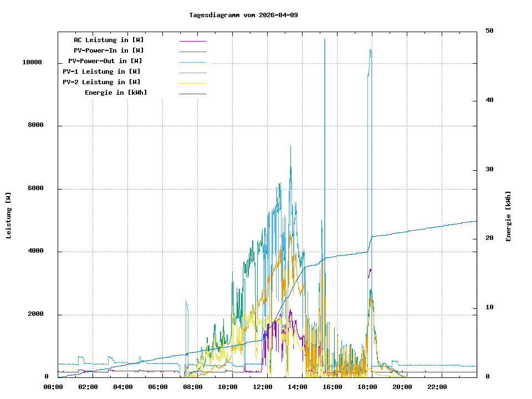Click the 6000 value on the power axis
The width and height of the screenshot is (532, 399).
35,188
